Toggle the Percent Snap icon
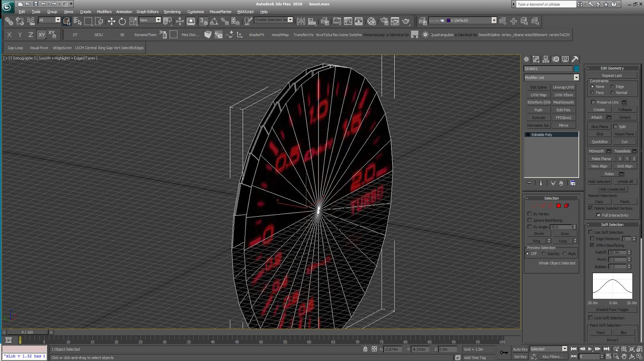This screenshot has width=644, height=361. click(x=225, y=21)
